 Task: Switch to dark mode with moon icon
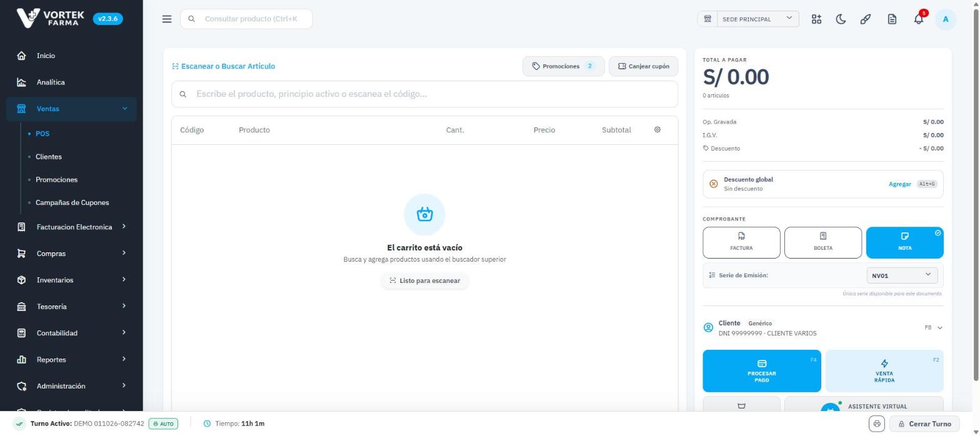click(x=841, y=19)
